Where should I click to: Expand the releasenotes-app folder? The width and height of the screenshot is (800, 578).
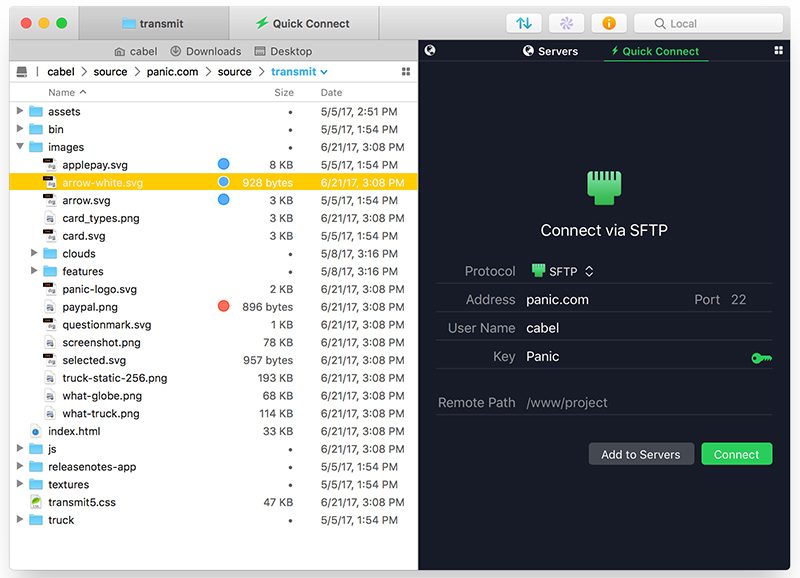click(x=20, y=466)
